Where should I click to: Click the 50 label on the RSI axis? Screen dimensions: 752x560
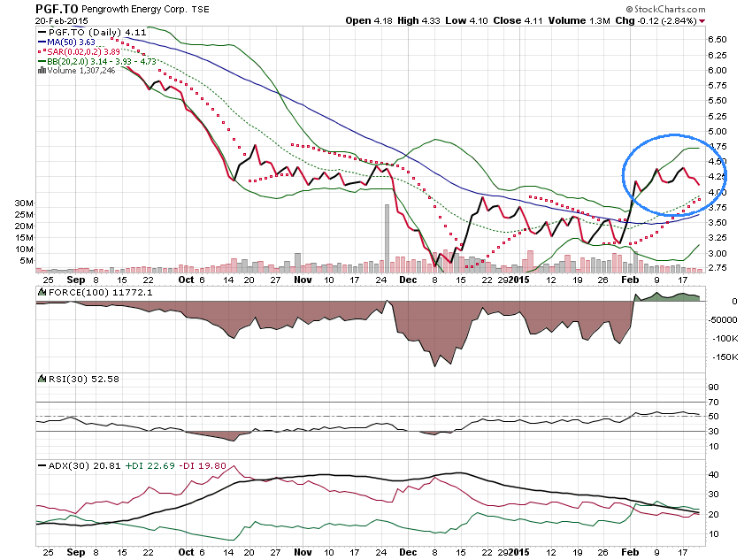click(x=714, y=417)
